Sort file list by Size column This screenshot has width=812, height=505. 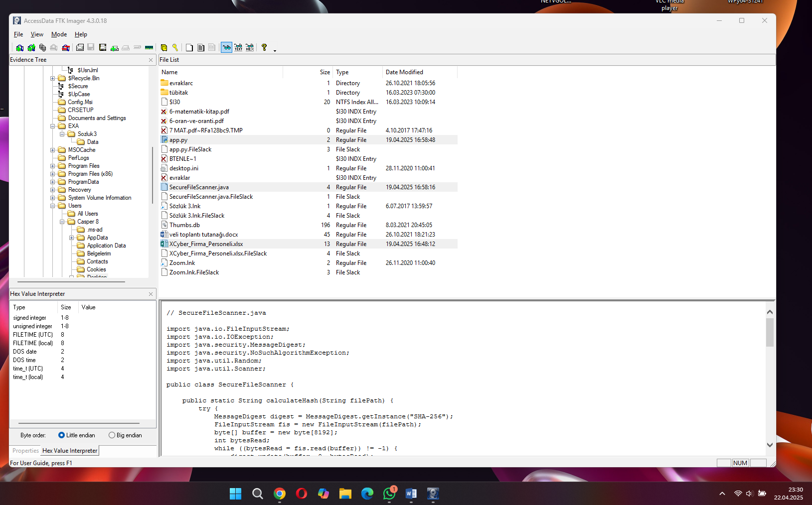tap(308, 72)
